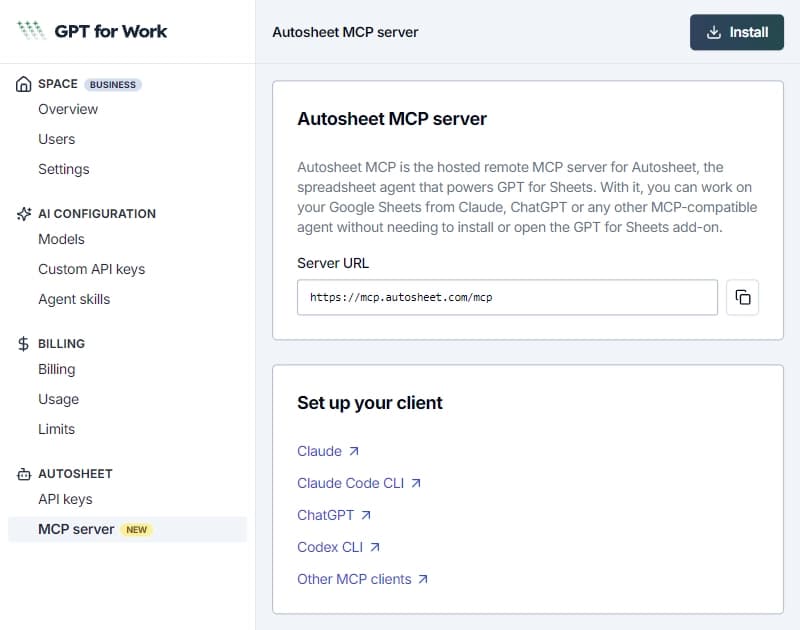
Task: Open Space Settings
Action: click(64, 169)
